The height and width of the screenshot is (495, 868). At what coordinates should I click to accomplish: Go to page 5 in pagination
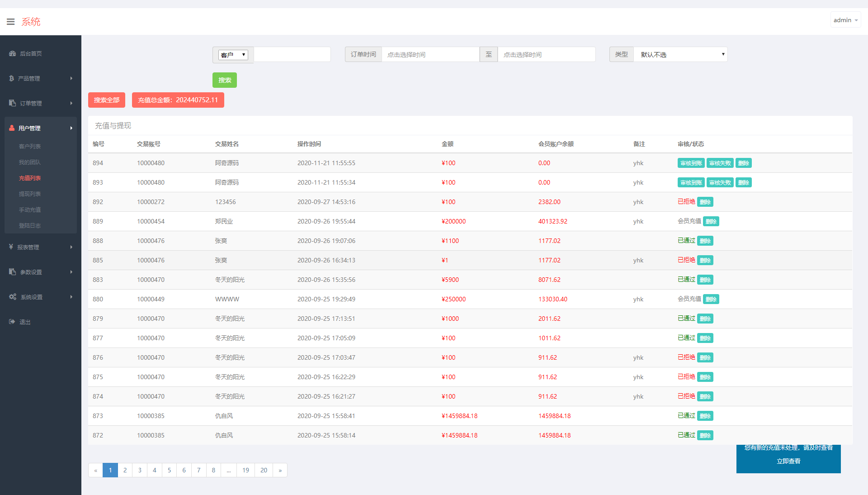pos(169,470)
